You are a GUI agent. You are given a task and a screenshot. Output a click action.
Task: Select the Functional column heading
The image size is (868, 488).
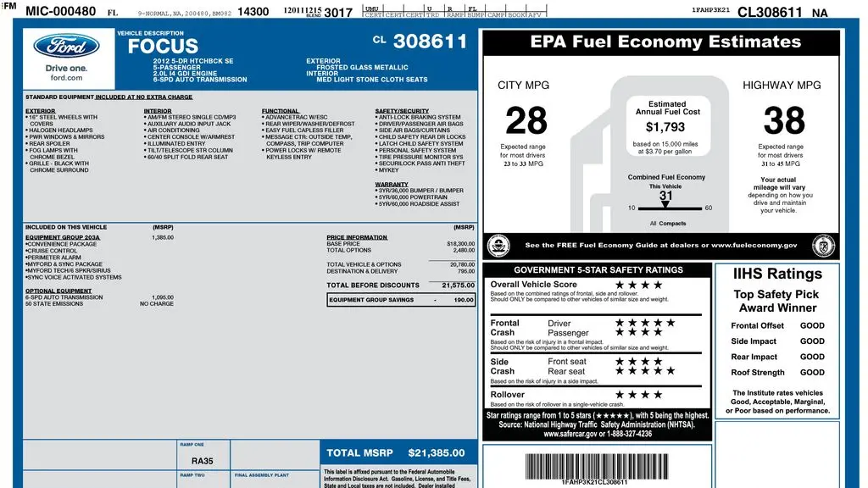(280, 111)
